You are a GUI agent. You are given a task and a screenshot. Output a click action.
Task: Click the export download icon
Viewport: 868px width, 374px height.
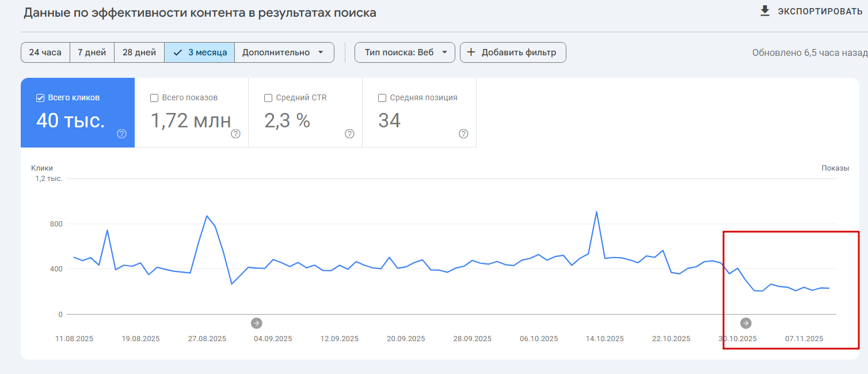point(765,11)
